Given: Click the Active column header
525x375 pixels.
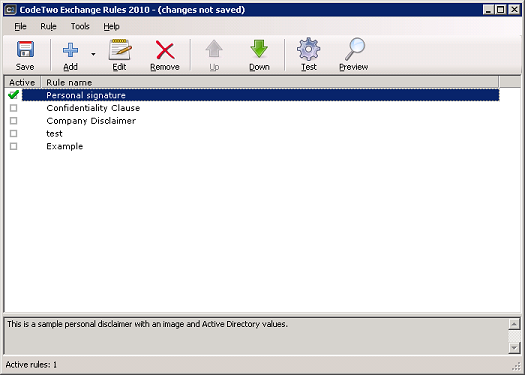Looking at the screenshot, I should tap(22, 82).
